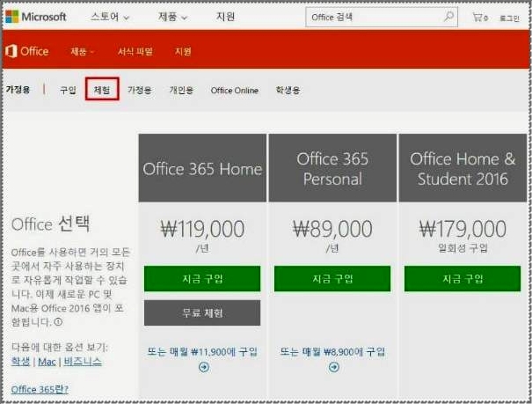Click the Office 365 Personal header
The image size is (532, 404).
[x=332, y=169]
